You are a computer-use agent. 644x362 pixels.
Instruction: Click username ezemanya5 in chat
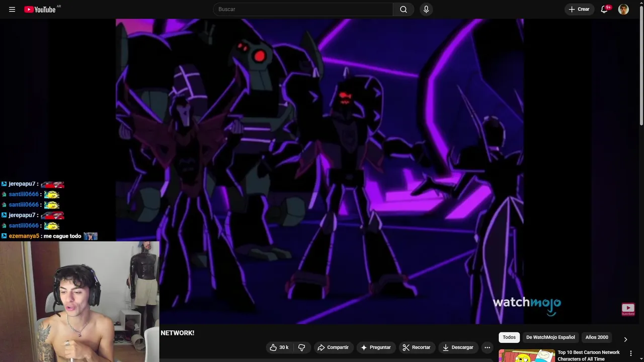(24, 236)
